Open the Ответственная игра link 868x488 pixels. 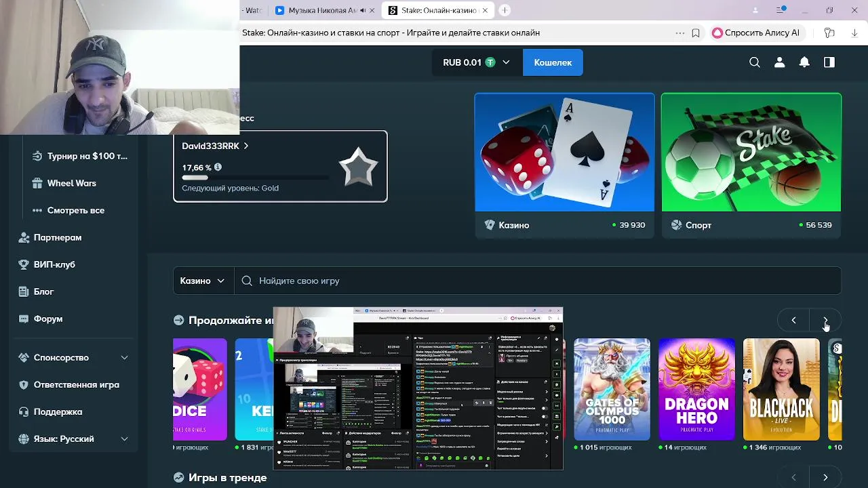(x=77, y=384)
